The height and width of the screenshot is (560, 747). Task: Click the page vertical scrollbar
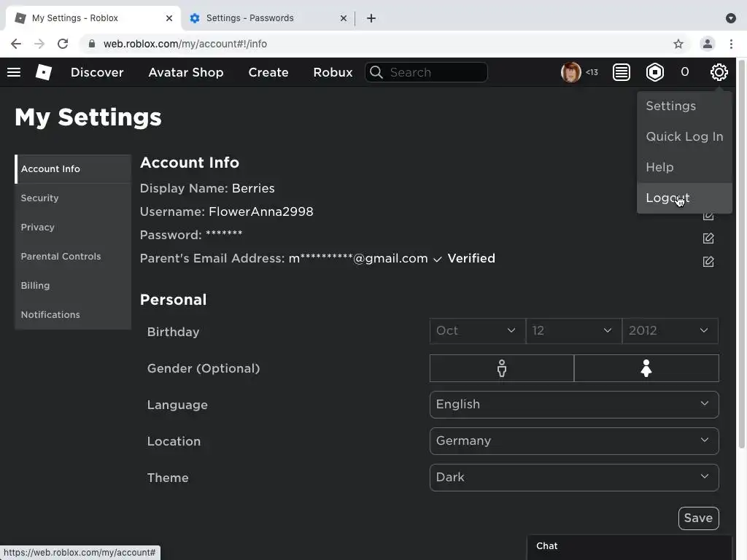click(x=741, y=254)
